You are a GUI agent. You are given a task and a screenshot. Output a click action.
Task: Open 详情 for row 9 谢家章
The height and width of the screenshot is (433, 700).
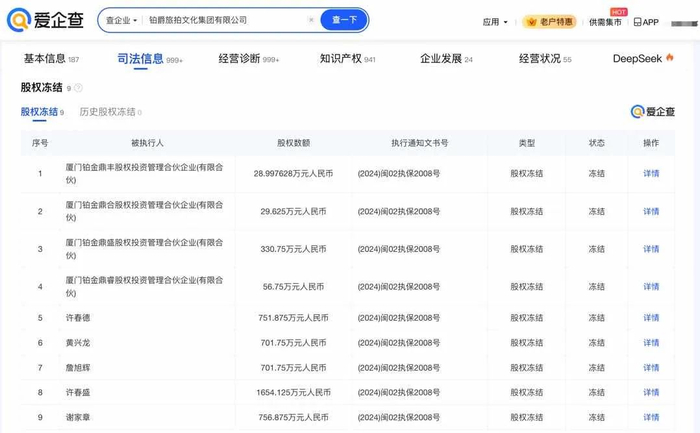click(651, 417)
